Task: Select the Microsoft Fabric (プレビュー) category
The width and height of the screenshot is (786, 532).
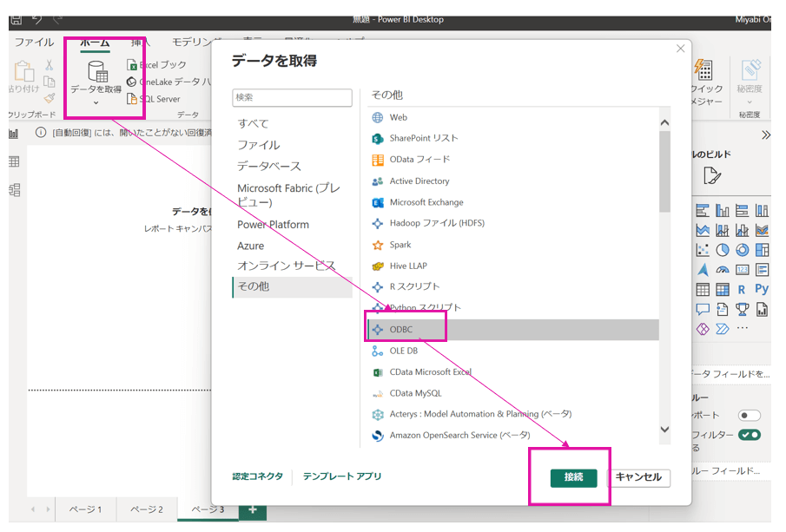Action: point(288,195)
